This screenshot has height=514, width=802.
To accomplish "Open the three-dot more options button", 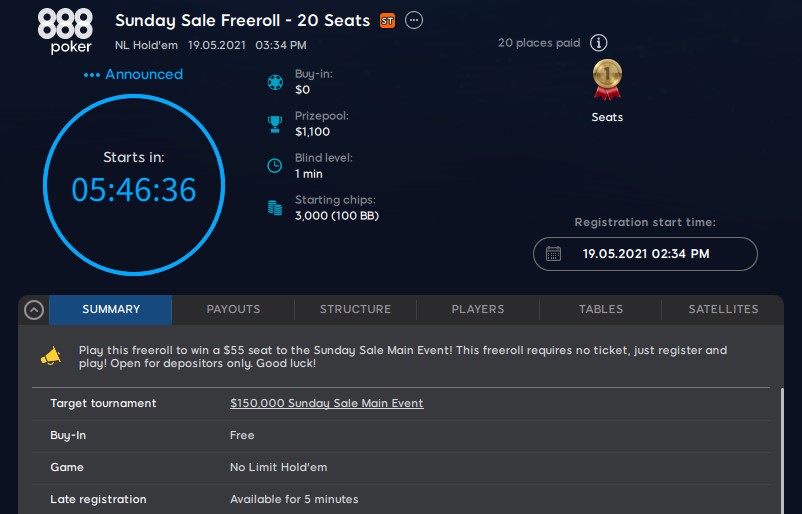I will (x=415, y=20).
